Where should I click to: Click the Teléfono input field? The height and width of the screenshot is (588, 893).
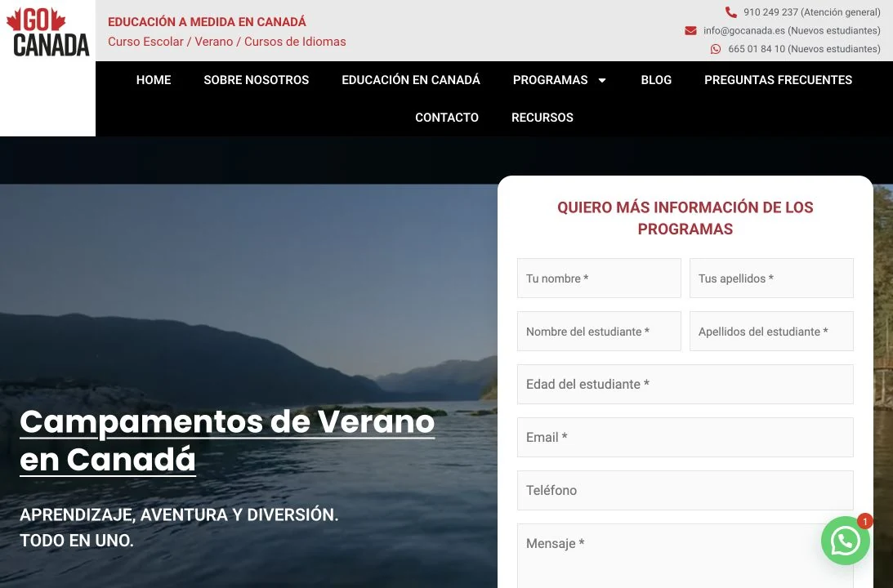[x=685, y=490]
